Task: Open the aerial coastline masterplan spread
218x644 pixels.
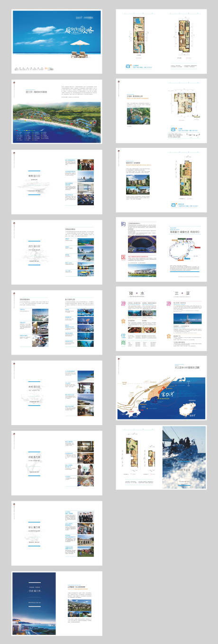Action: (57, 111)
